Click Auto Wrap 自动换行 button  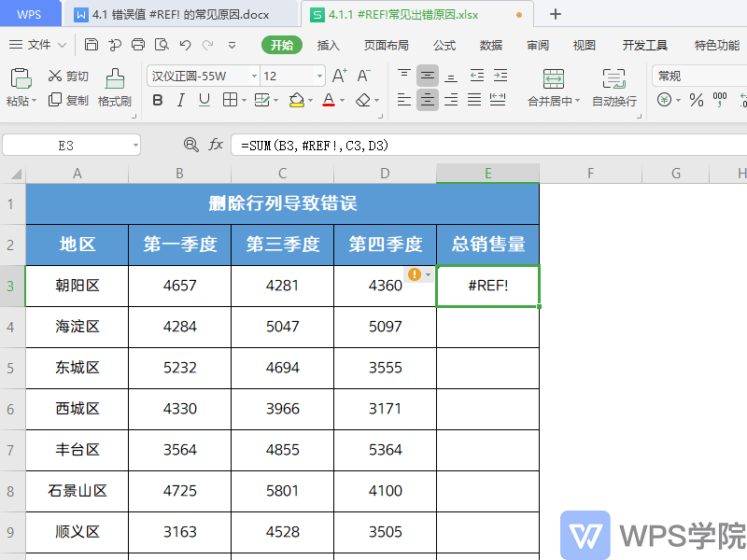coord(614,88)
